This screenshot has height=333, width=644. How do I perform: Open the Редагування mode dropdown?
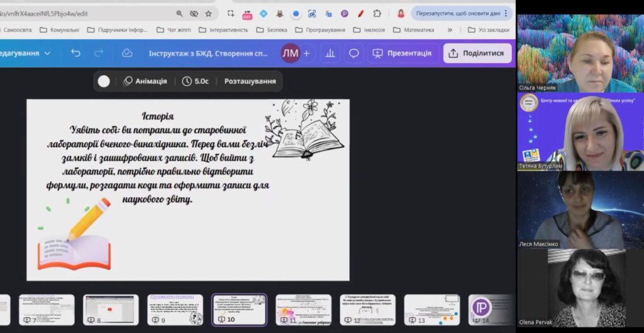25,53
